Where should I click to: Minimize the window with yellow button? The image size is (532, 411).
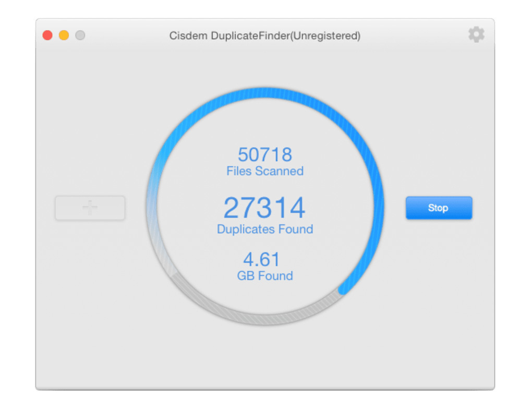(64, 35)
